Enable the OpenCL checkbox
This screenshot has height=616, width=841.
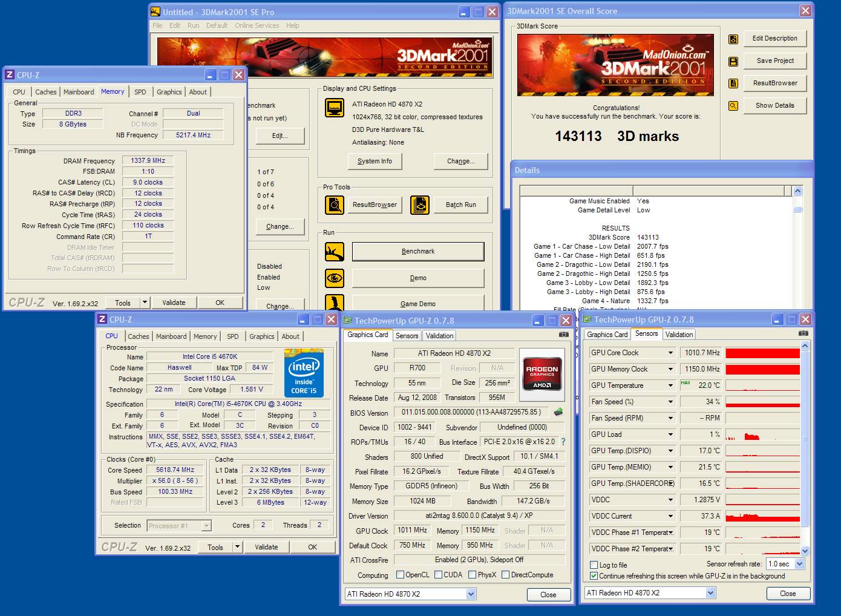click(400, 575)
